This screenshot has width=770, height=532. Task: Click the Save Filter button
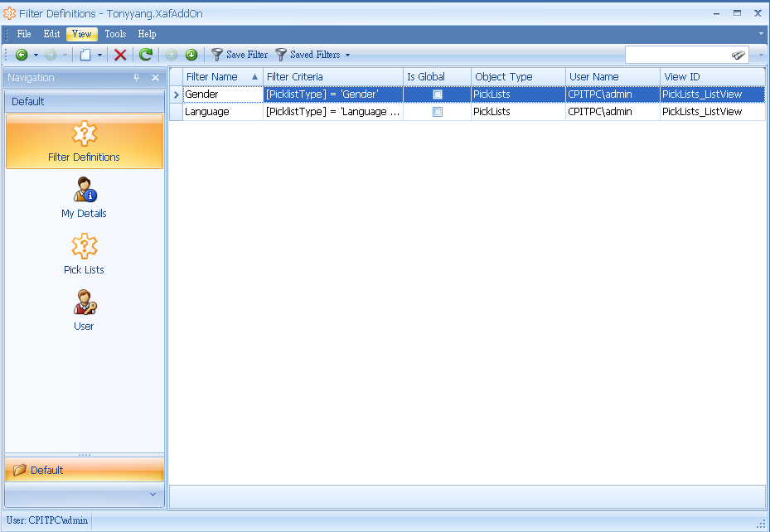240,55
